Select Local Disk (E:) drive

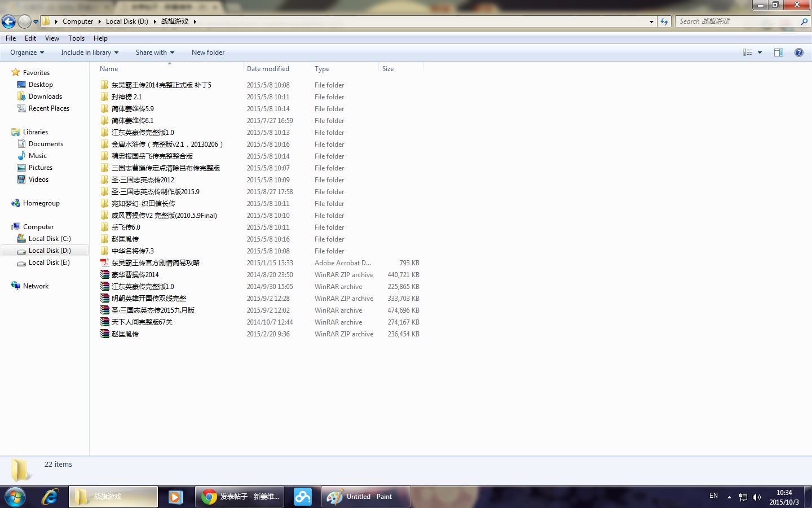(49, 262)
